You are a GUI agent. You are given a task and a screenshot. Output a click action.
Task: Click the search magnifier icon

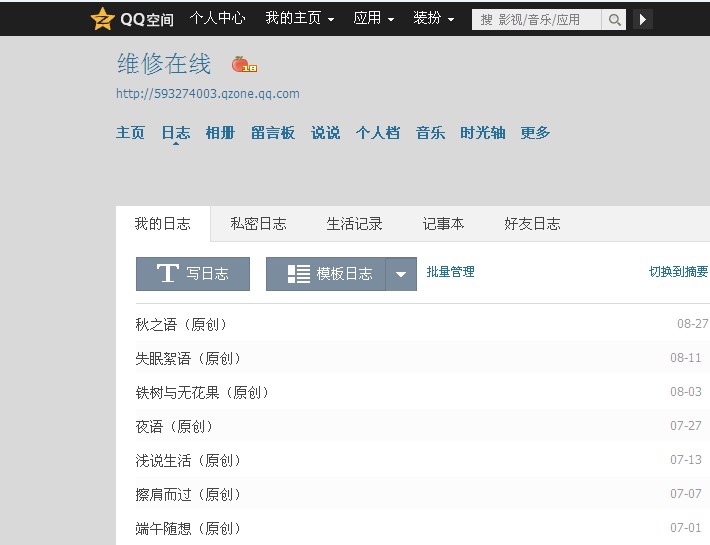point(615,19)
